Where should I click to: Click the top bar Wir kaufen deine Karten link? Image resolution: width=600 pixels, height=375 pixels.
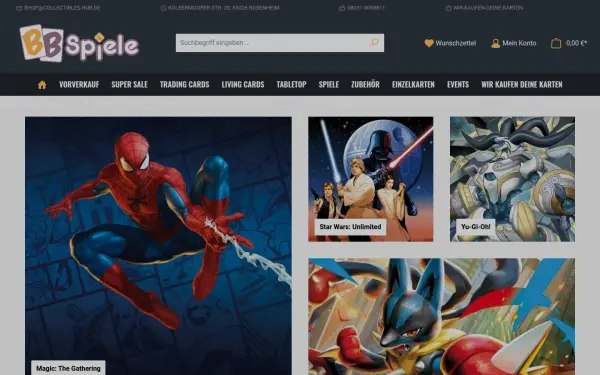tap(488, 8)
